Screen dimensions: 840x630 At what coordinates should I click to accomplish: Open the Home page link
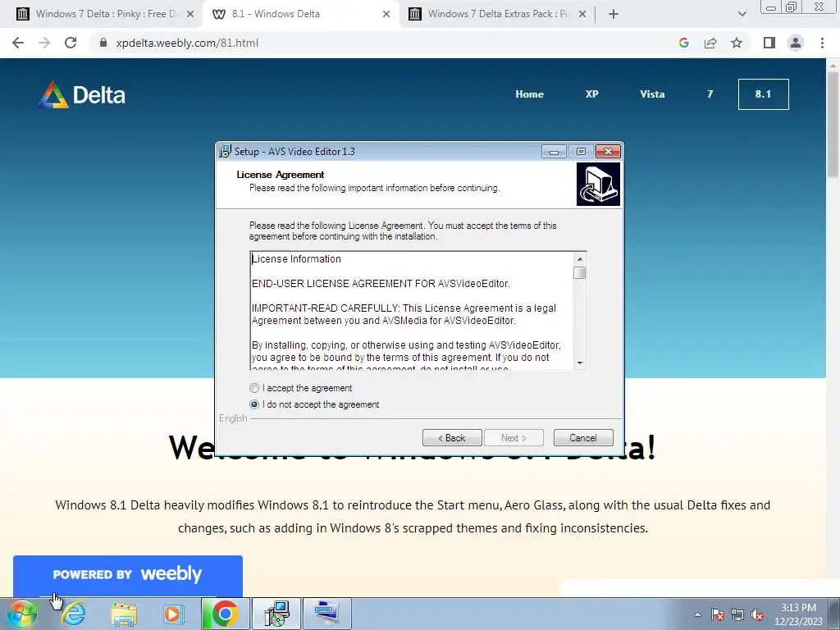pos(529,94)
